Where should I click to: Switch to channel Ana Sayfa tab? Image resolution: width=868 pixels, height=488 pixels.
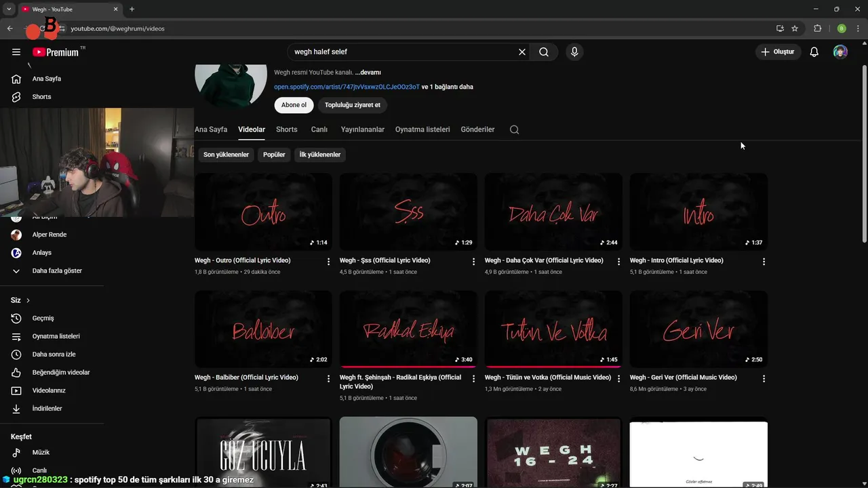pyautogui.click(x=211, y=129)
